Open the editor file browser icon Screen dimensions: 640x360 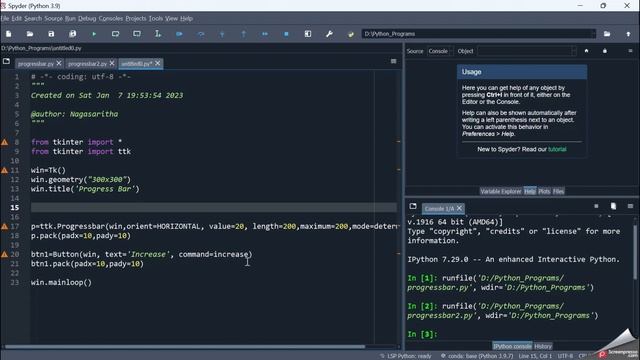[x=6, y=61]
